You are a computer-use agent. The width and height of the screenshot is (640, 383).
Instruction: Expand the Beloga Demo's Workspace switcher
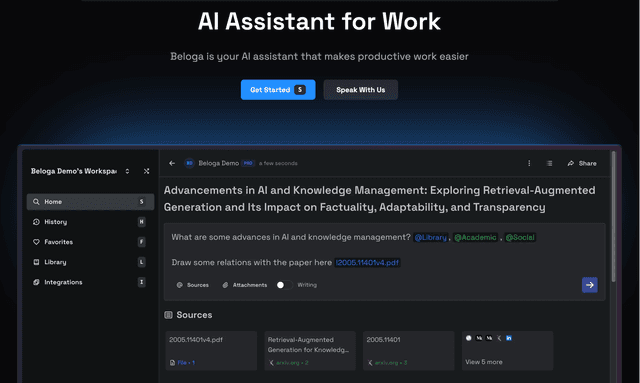pyautogui.click(x=127, y=171)
